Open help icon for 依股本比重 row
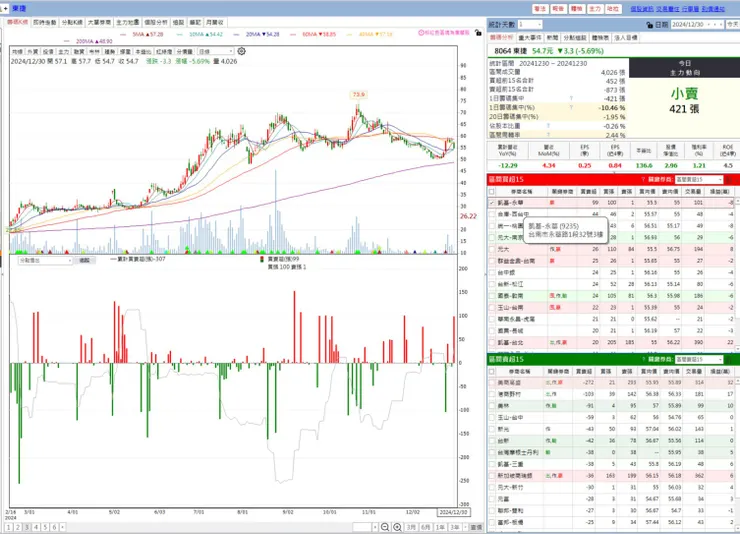This screenshot has height=534, width=740. coord(548,126)
